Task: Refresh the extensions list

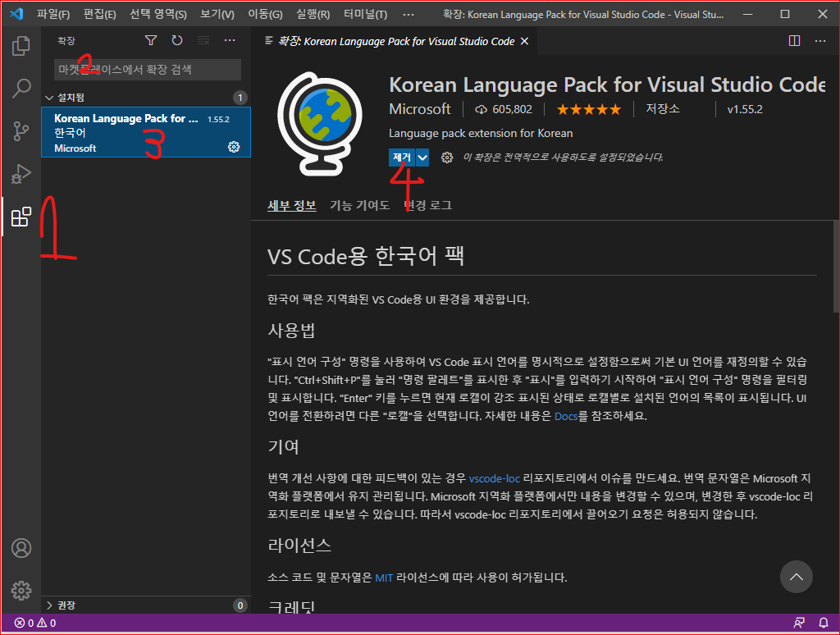Action: 177,40
